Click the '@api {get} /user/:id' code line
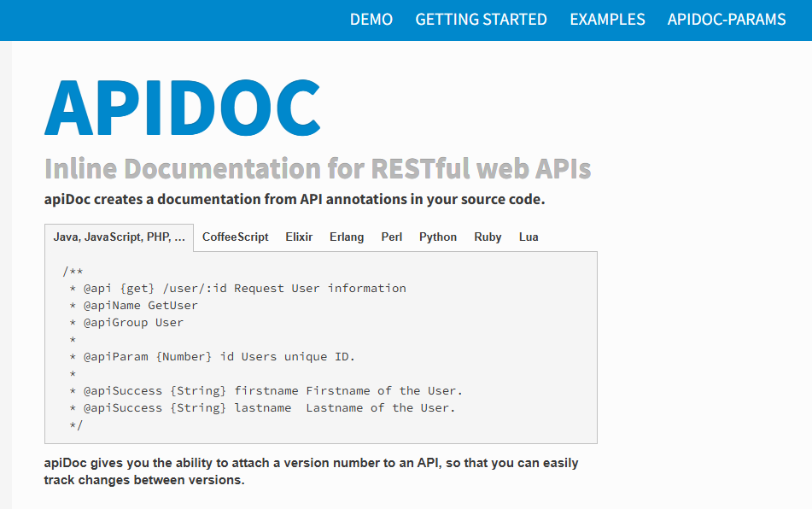Viewport: 812px width, 509px height. point(237,289)
